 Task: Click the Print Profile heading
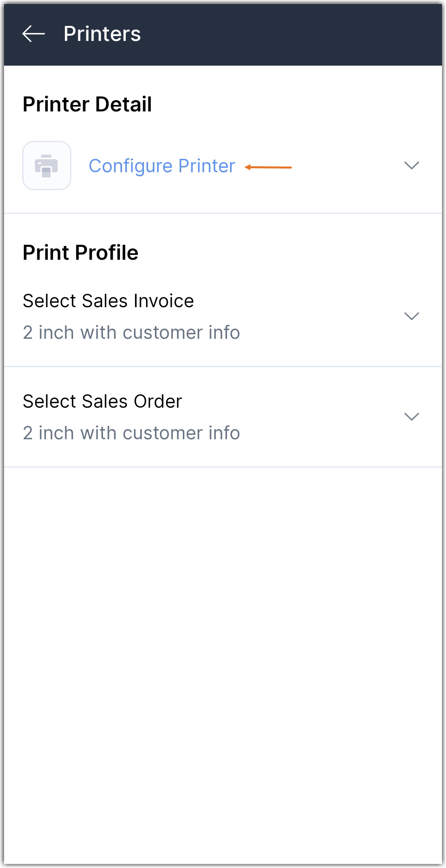pos(80,253)
